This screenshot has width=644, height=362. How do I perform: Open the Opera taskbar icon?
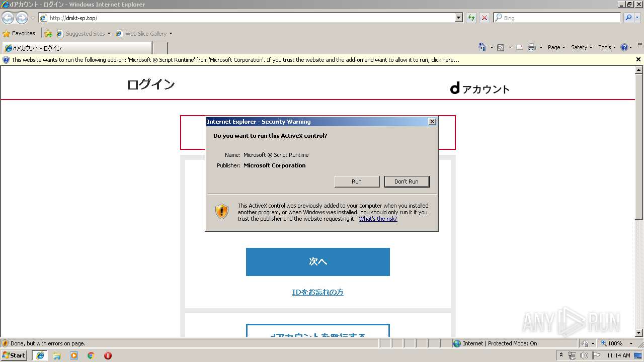(x=108, y=355)
